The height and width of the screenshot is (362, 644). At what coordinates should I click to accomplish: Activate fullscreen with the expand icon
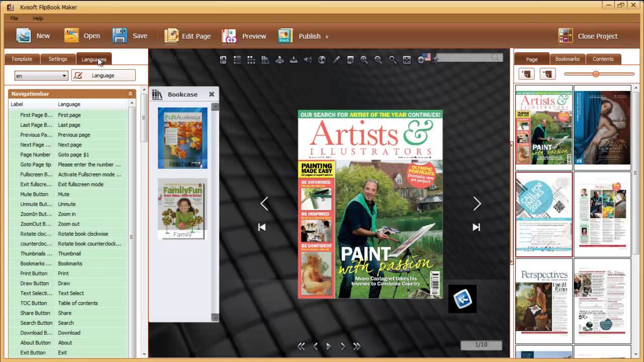click(407, 60)
